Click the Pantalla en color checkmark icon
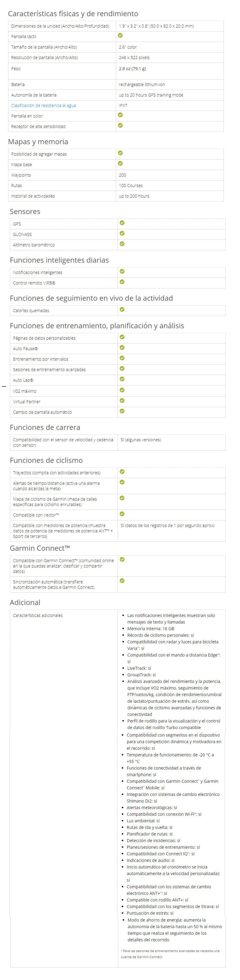 [120, 115]
